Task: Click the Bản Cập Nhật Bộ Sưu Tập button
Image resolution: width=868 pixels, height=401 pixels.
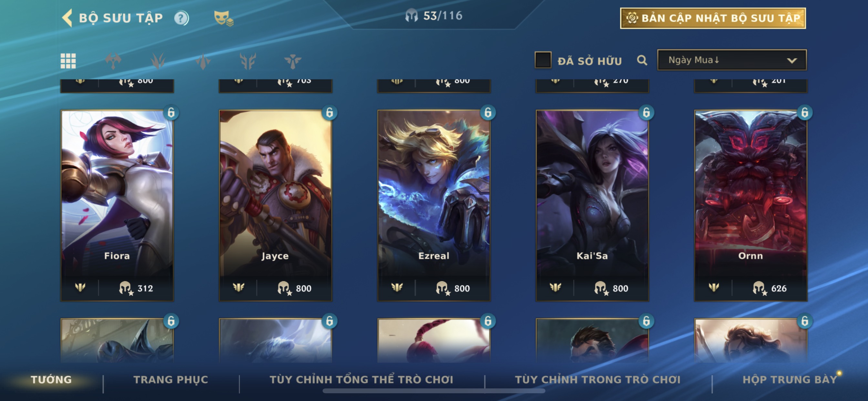Action: [x=713, y=18]
